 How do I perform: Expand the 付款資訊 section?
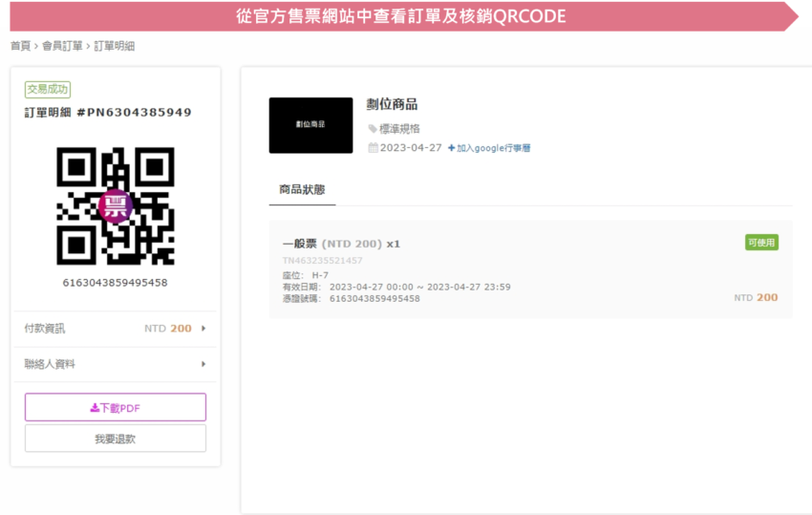pos(115,329)
